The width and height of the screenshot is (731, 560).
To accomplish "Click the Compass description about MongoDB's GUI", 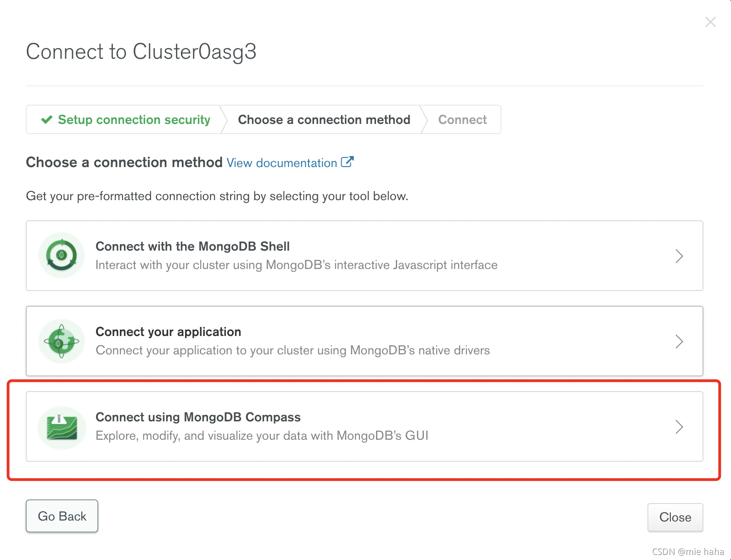I will 262,436.
